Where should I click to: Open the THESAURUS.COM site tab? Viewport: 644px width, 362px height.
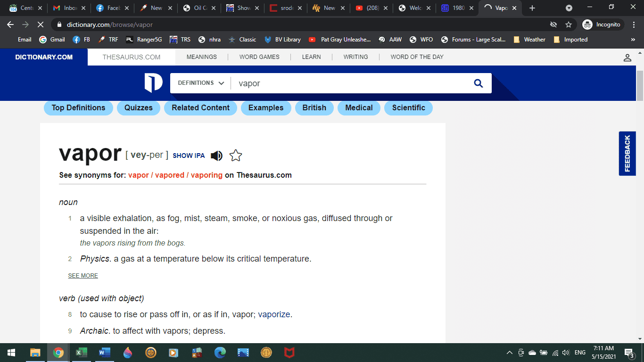click(132, 57)
